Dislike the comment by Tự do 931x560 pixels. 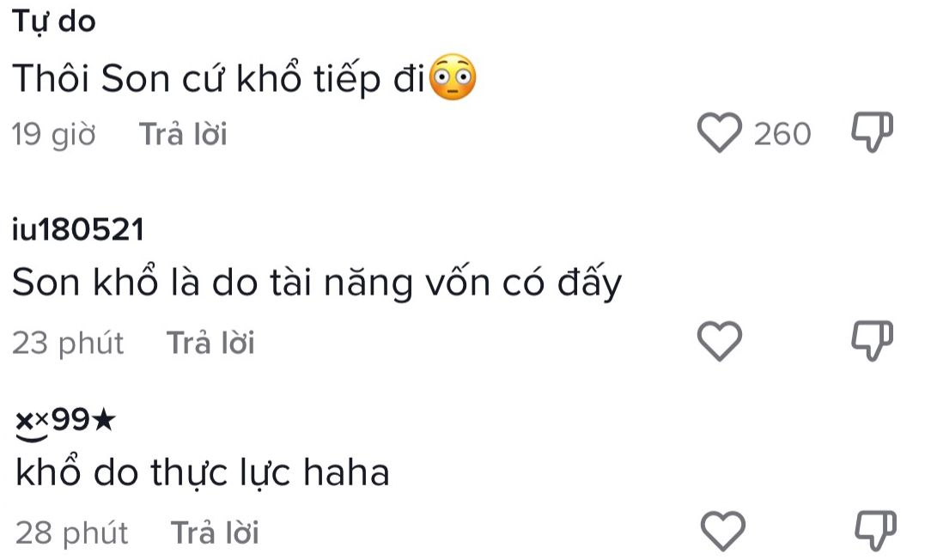tap(872, 132)
